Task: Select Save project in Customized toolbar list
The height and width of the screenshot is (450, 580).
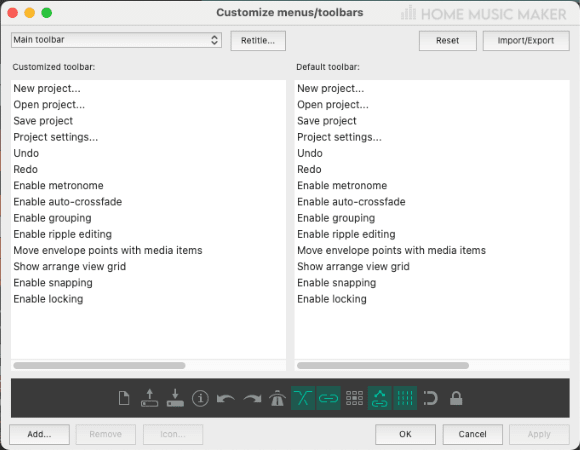Action: pos(148,121)
